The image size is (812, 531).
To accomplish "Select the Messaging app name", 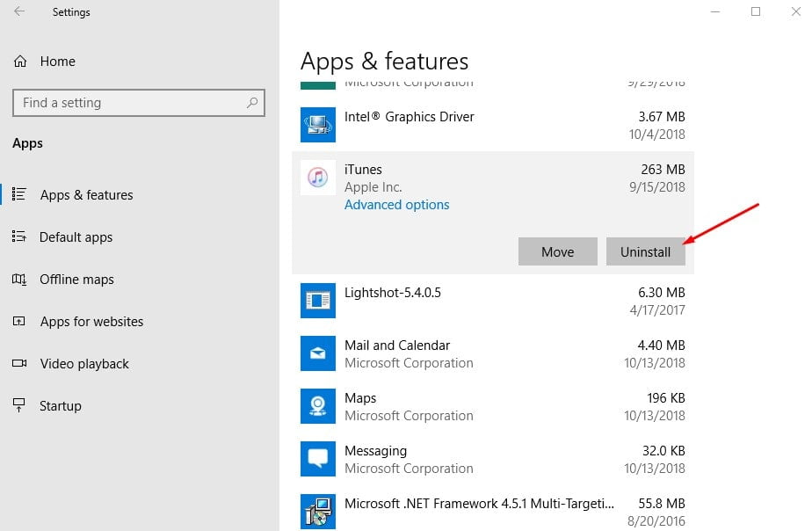I will click(x=375, y=451).
